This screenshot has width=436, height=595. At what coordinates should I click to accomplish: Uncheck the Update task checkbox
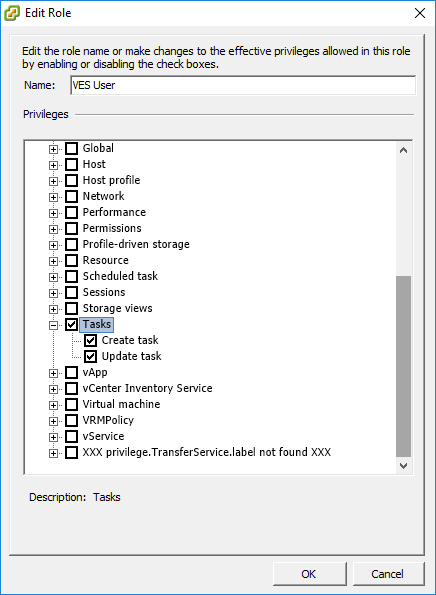(x=90, y=356)
